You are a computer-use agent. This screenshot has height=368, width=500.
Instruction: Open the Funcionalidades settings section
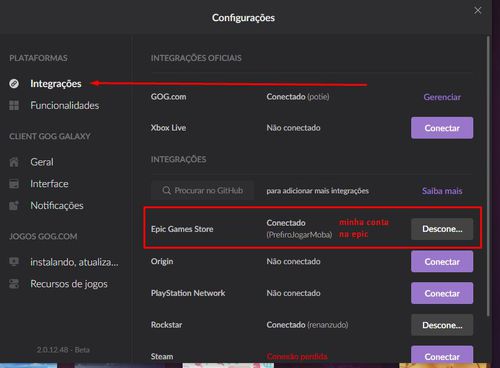click(x=65, y=105)
